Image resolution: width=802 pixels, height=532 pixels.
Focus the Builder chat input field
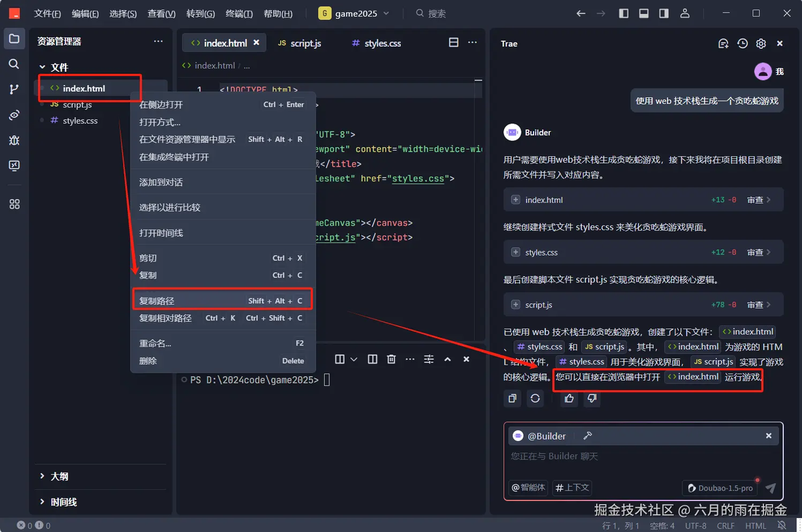tap(643, 456)
